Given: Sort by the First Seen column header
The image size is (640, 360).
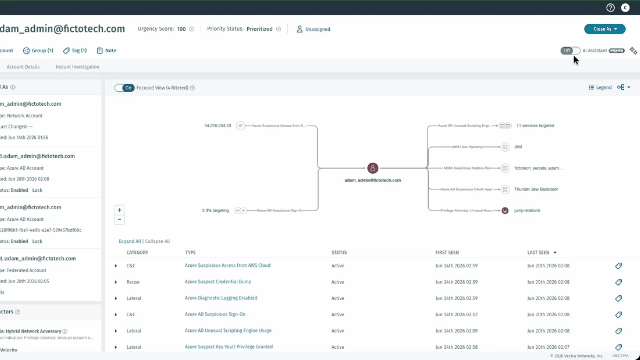Looking at the screenshot, I should [x=447, y=253].
